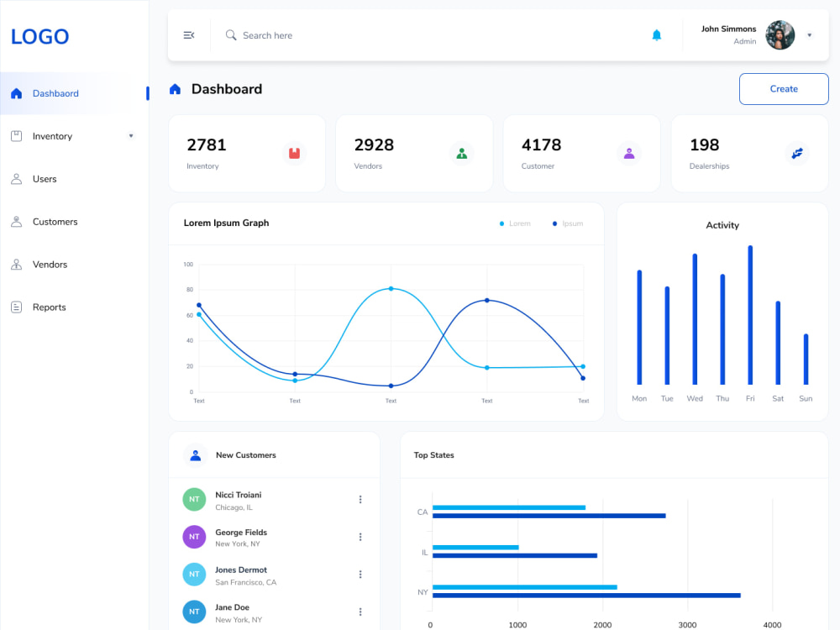The image size is (840, 630).
Task: Open the Dashboard sidebar item
Action: pyautogui.click(x=75, y=93)
